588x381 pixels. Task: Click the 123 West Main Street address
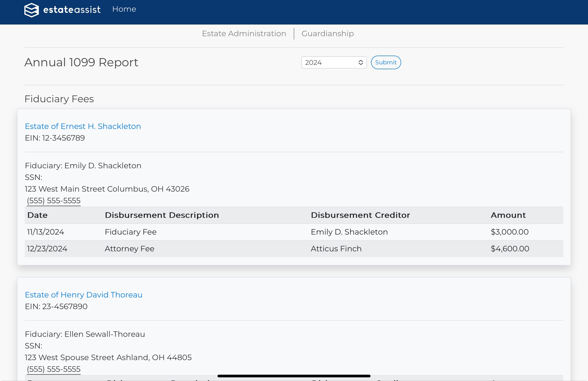click(x=107, y=189)
